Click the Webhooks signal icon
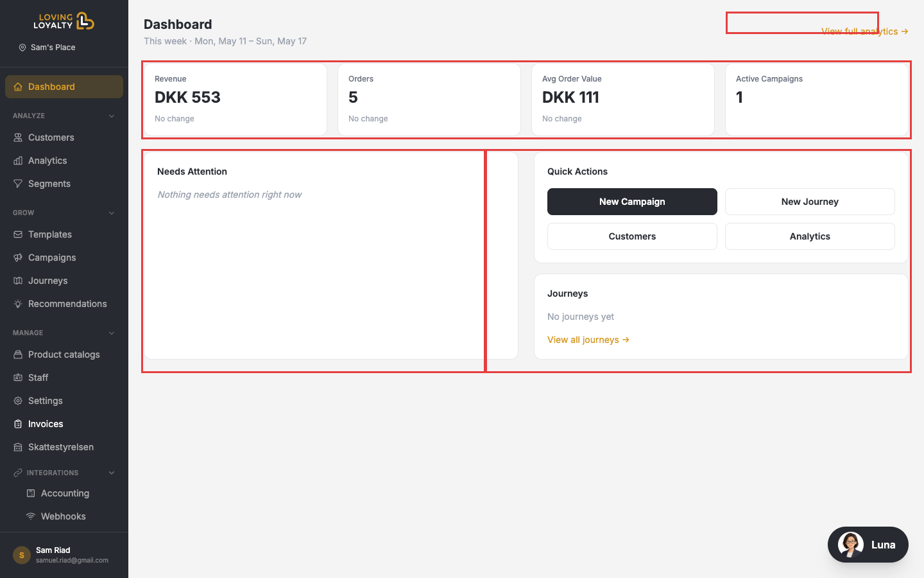The width and height of the screenshot is (924, 578). [x=31, y=516]
